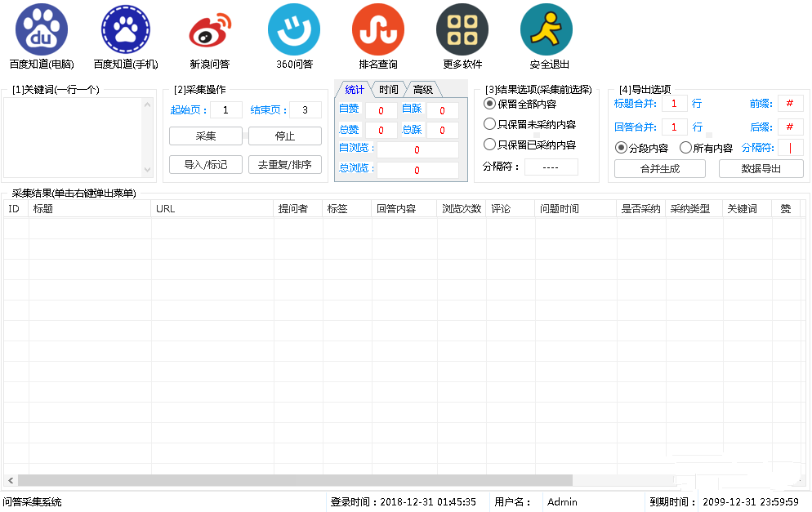Click the 标题 column header
The image size is (812, 512).
(90, 208)
